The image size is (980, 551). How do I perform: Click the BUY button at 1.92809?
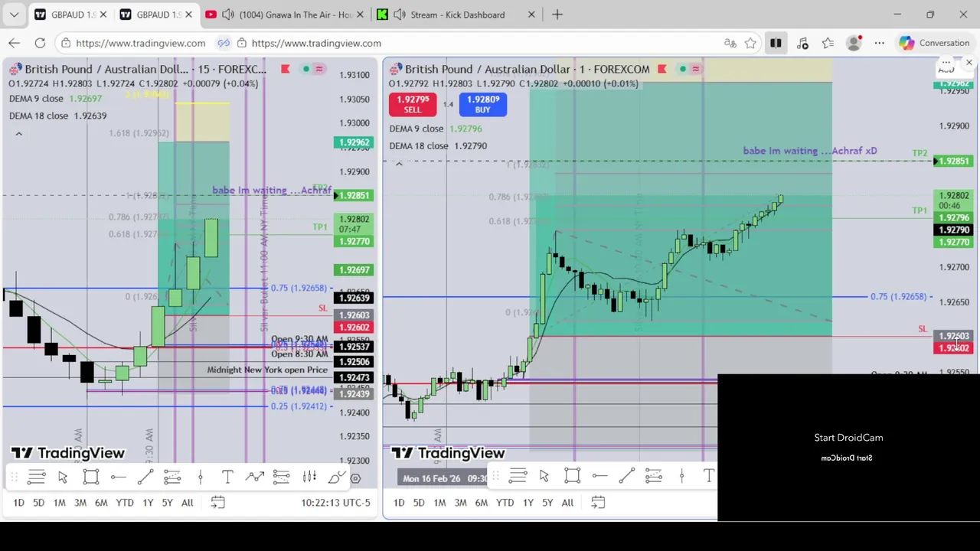483,104
